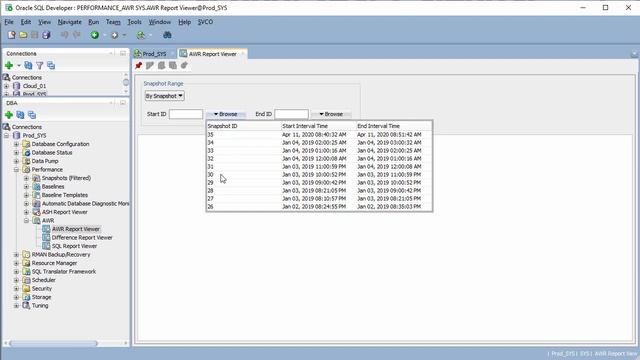The image size is (640, 360).
Task: Click the Save All toolbar icon
Action: [46, 35]
